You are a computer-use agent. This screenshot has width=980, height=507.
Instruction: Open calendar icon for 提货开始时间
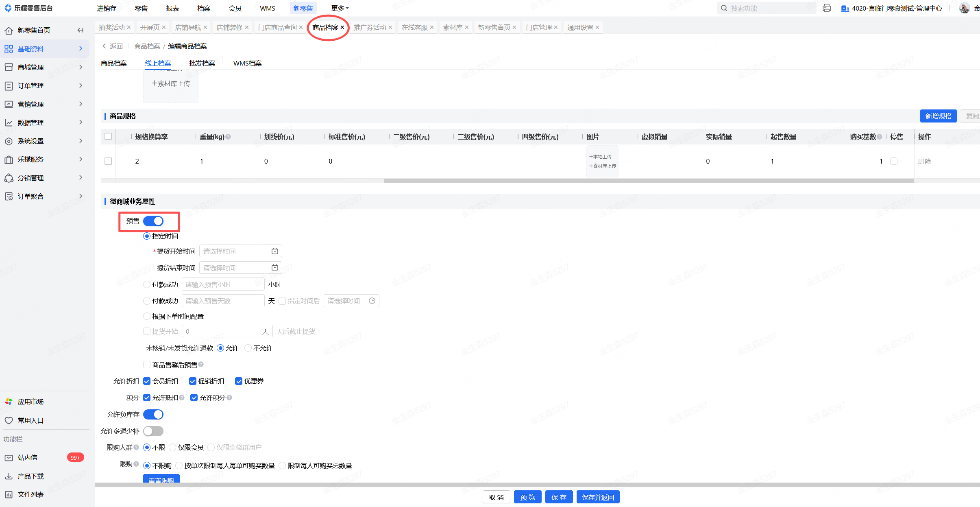(275, 251)
